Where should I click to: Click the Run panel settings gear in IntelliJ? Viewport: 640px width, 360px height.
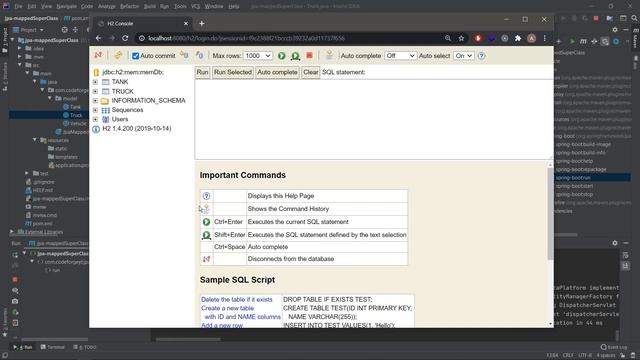(x=615, y=243)
